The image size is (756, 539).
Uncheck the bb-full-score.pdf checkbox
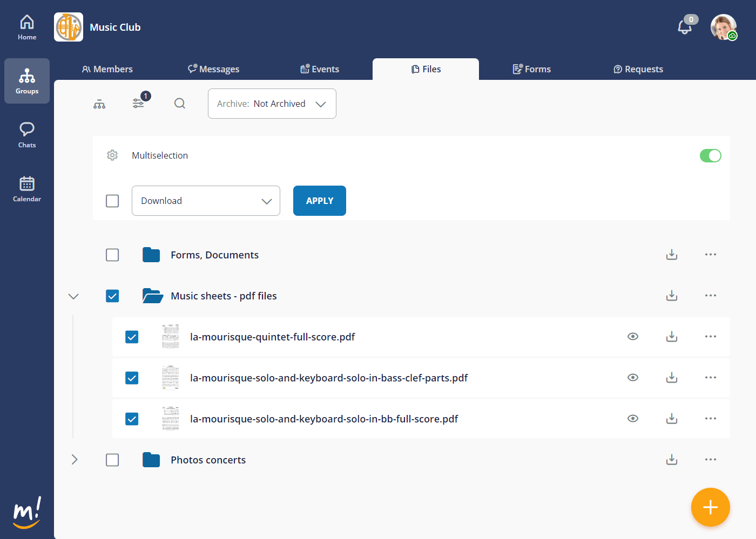(x=132, y=419)
